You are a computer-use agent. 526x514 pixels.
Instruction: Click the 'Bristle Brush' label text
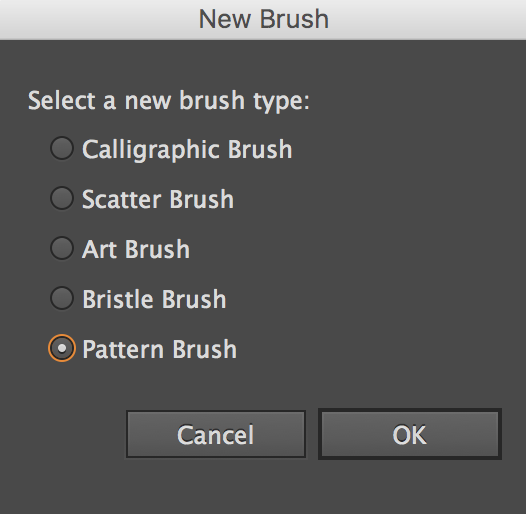tap(154, 299)
